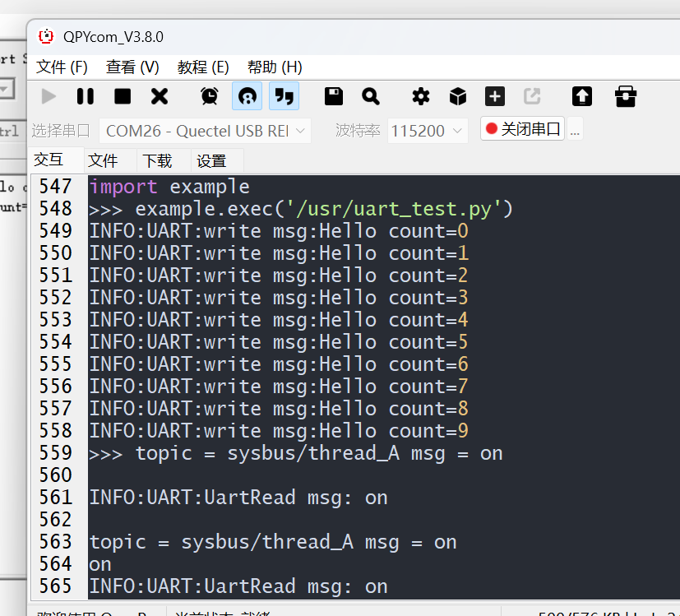
Task: Click the plus-in-square add icon
Action: point(495,96)
